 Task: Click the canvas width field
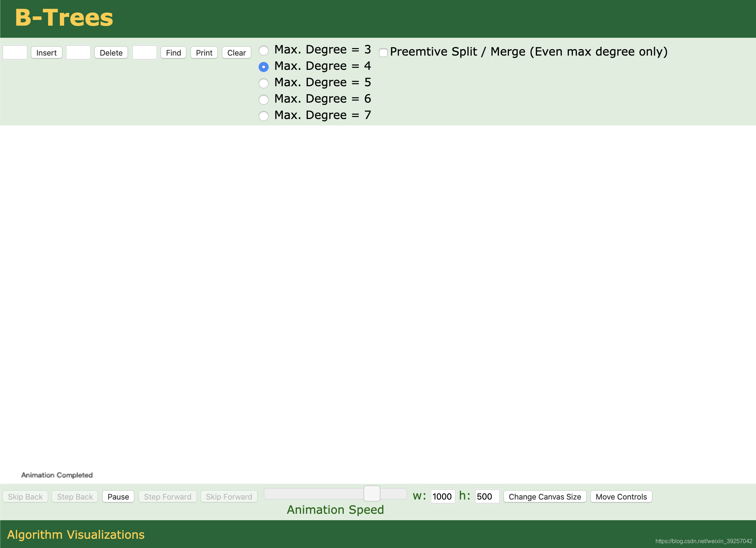pos(443,496)
